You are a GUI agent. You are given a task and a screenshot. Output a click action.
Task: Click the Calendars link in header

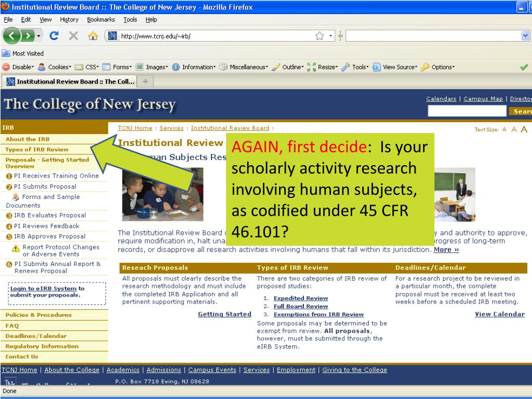point(441,99)
